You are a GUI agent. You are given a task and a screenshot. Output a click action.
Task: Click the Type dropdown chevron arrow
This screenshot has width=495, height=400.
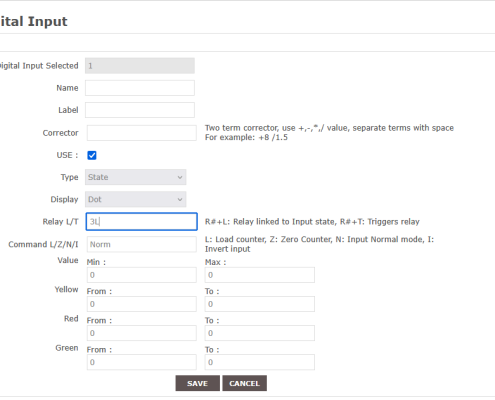180,177
